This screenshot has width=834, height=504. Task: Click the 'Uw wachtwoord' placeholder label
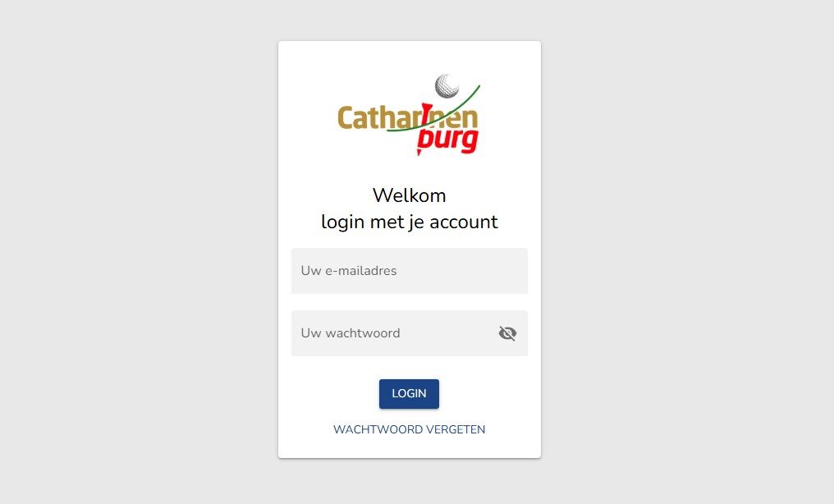pos(351,333)
